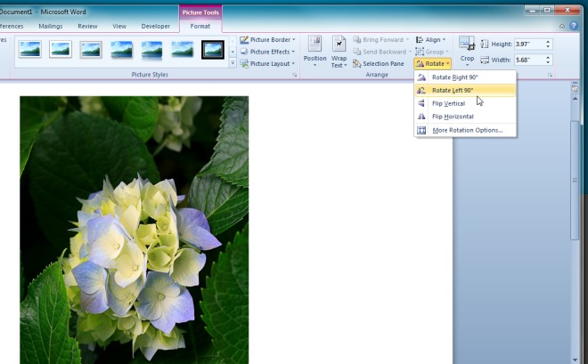
Task: Apply the first simple frame picture style
Action: (x=30, y=50)
